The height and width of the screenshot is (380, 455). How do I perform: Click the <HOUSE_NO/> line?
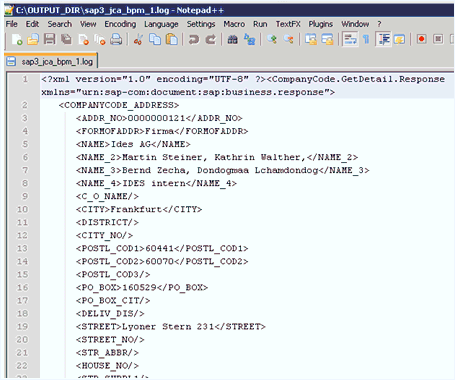[x=107, y=366]
